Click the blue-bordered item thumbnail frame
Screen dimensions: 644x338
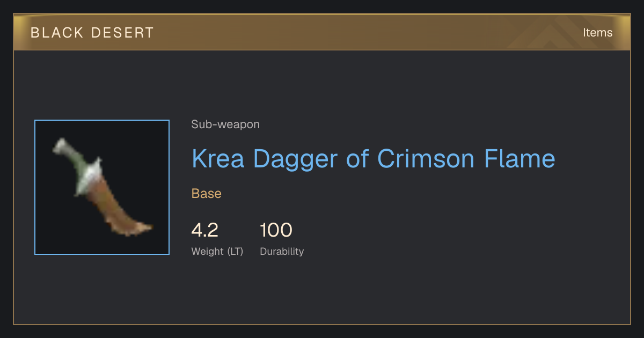coord(102,187)
